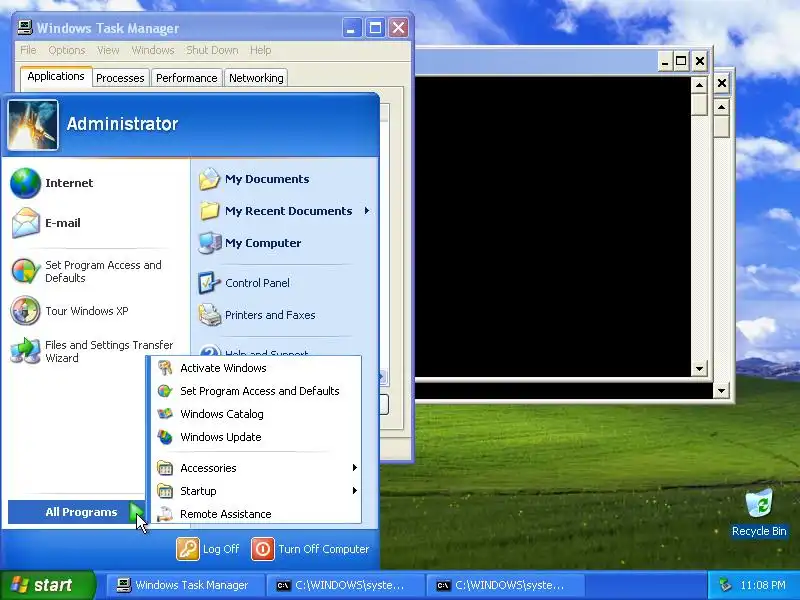Switch to Networking tab in Task Manager
Screen dimensions: 800x600
tap(256, 78)
